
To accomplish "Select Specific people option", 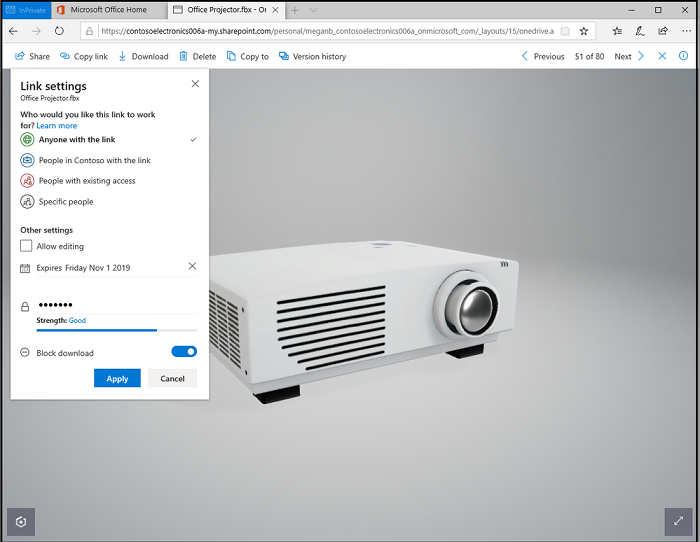I will click(108, 201).
